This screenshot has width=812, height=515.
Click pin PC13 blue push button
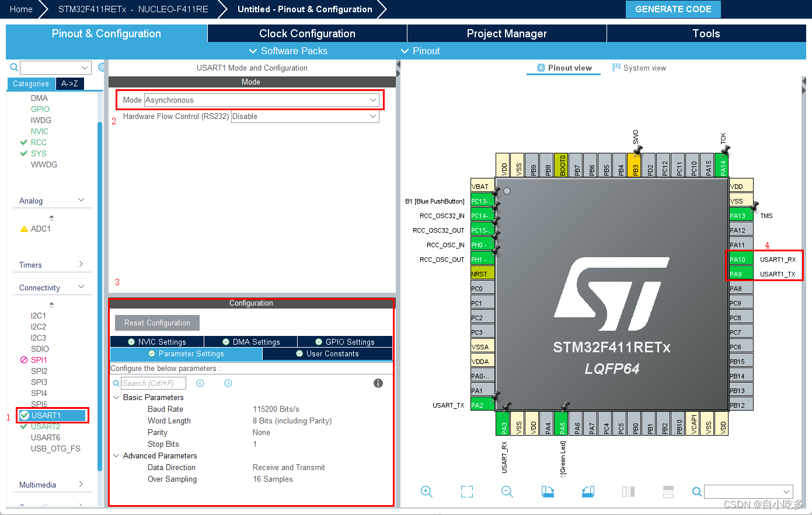tap(483, 201)
